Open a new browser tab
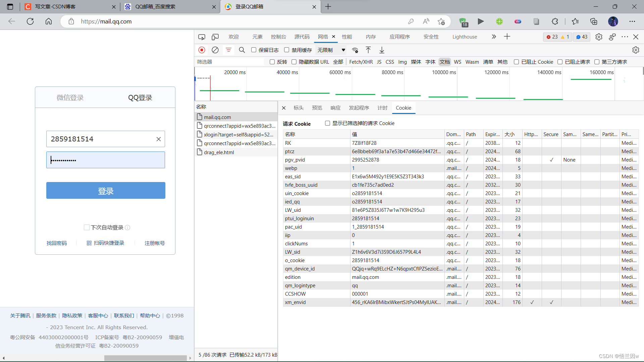Image resolution: width=644 pixels, height=362 pixels. coord(328,7)
